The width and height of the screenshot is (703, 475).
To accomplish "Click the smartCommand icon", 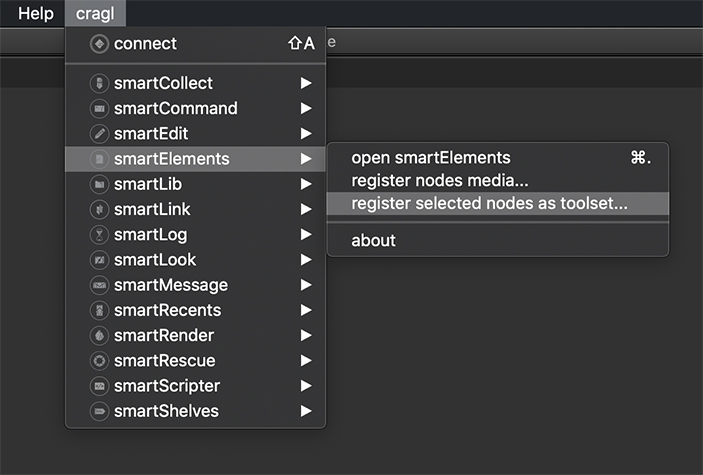I will [98, 108].
